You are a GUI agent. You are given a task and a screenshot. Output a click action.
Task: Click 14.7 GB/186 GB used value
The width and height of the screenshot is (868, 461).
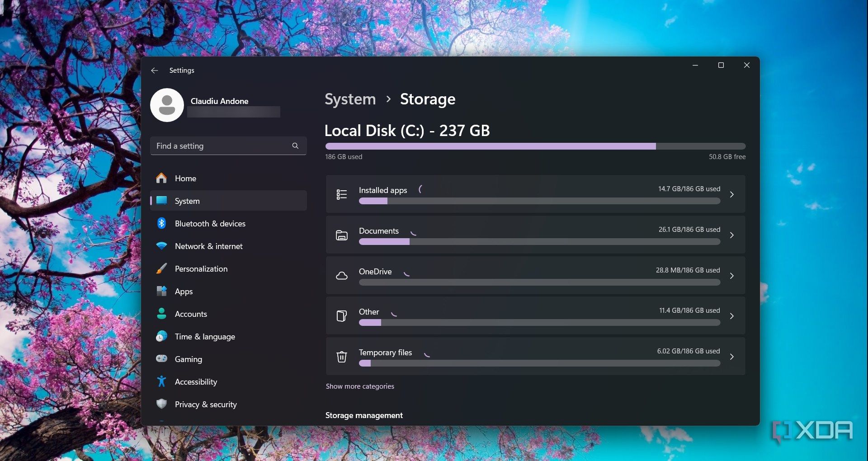point(689,189)
